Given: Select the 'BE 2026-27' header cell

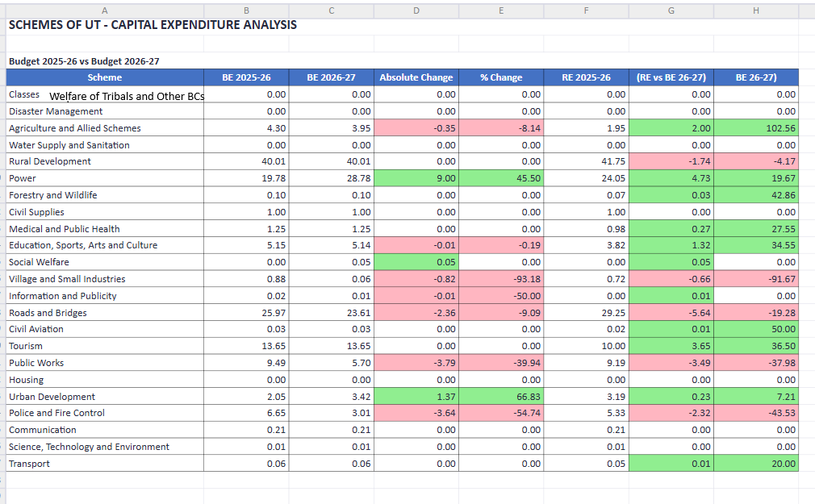Looking at the screenshot, I should click(331, 77).
